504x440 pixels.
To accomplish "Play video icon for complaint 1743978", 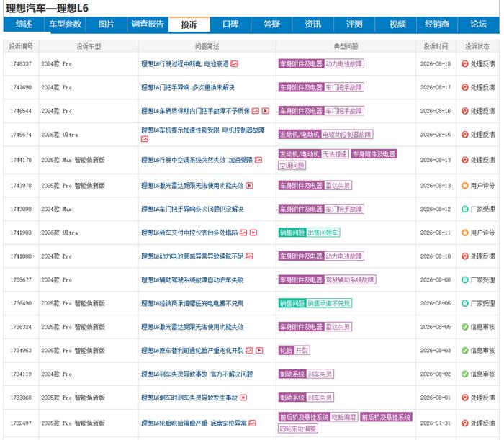I will point(249,186).
